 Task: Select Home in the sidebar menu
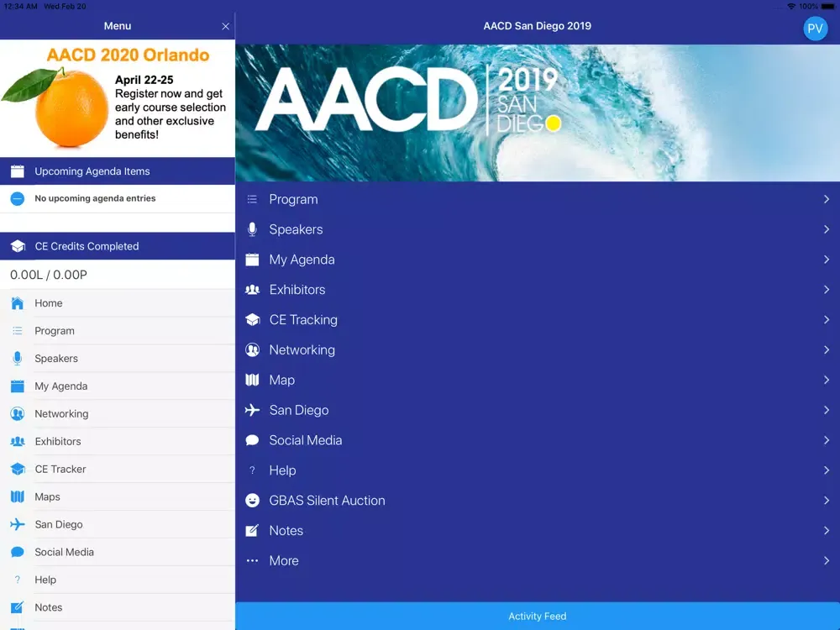[48, 303]
